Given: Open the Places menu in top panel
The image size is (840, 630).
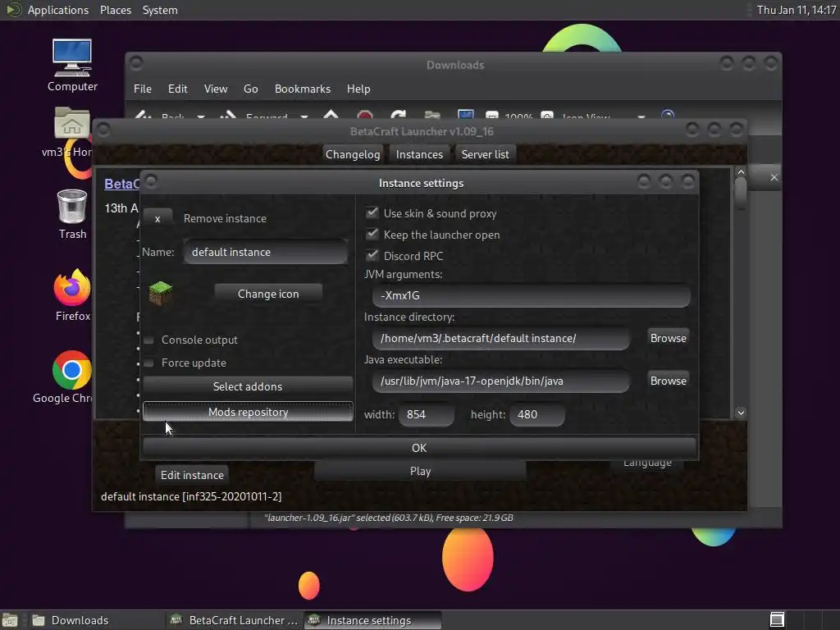Looking at the screenshot, I should click(116, 10).
